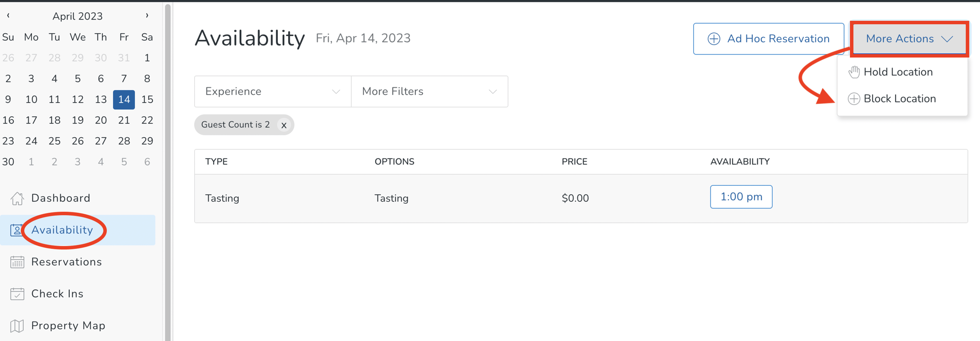
Task: Select the highlighted date 14
Action: click(x=124, y=100)
